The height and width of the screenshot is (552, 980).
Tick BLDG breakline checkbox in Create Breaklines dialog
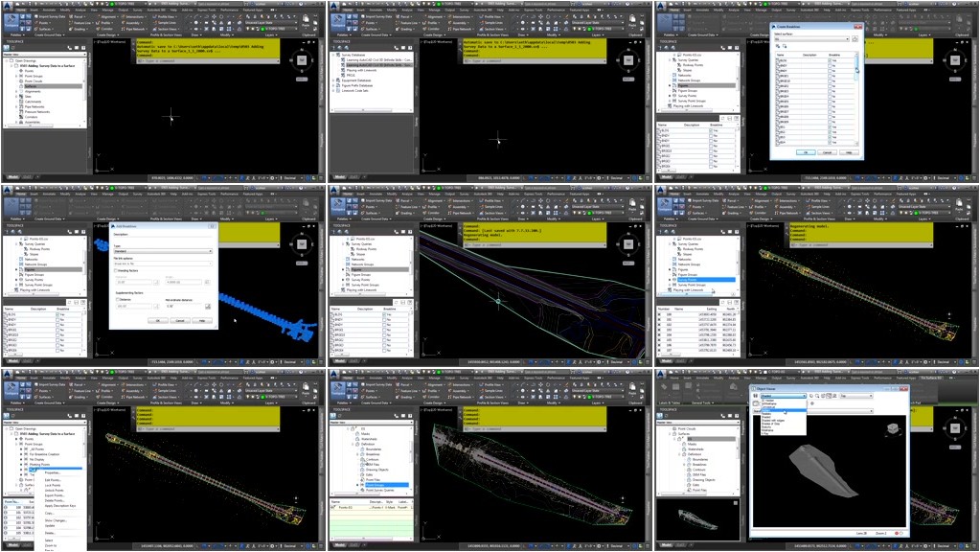coord(830,60)
